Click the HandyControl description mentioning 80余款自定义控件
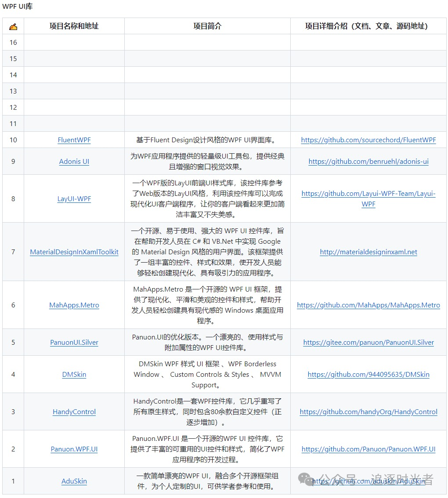Image resolution: width=448 pixels, height=498 pixels. [207, 411]
